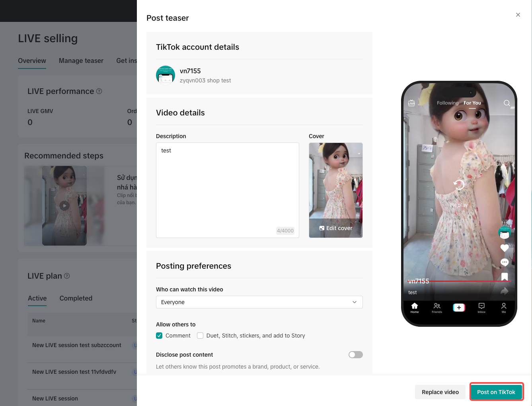Click the "vn7155" username in phone preview

[x=419, y=281]
